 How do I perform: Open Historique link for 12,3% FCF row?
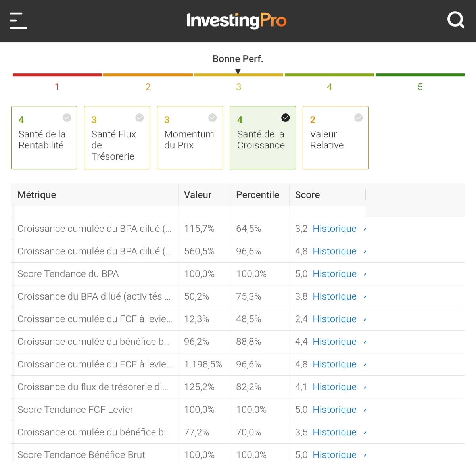tap(334, 319)
